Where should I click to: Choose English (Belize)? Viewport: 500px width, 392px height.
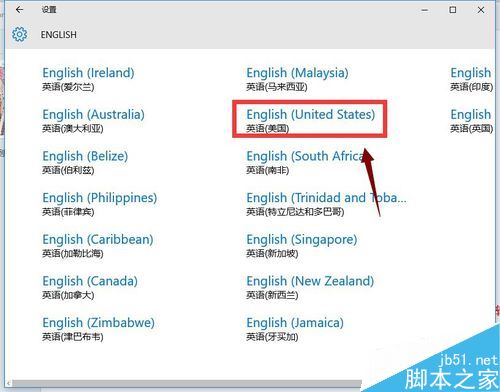85,162
